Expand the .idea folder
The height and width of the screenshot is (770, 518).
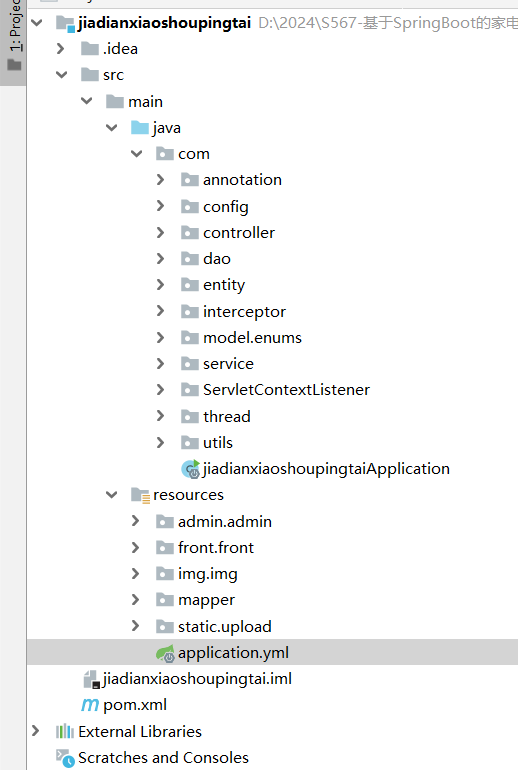tap(60, 49)
